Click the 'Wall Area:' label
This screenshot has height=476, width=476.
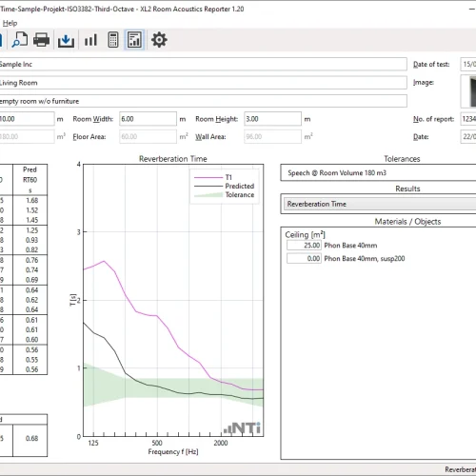point(210,137)
